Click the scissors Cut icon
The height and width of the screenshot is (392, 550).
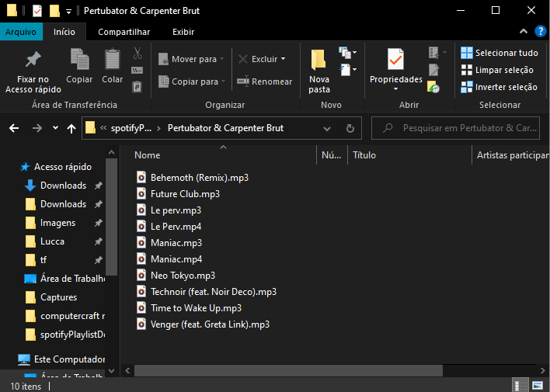pyautogui.click(x=137, y=54)
